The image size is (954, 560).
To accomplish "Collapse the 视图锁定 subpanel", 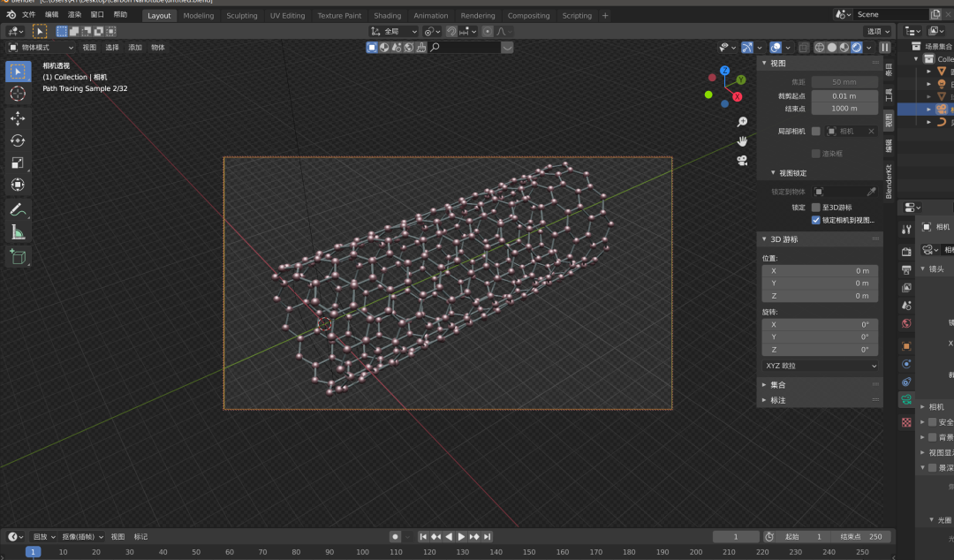I will coord(773,173).
